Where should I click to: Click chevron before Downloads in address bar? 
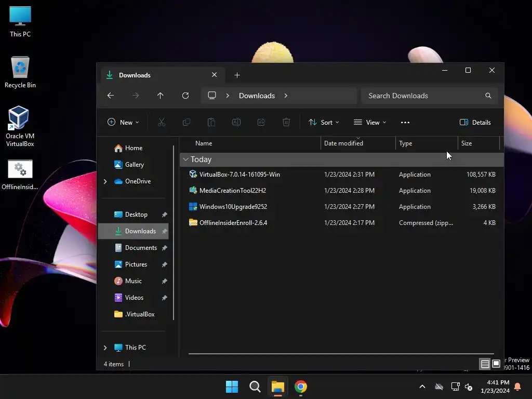[x=228, y=96]
